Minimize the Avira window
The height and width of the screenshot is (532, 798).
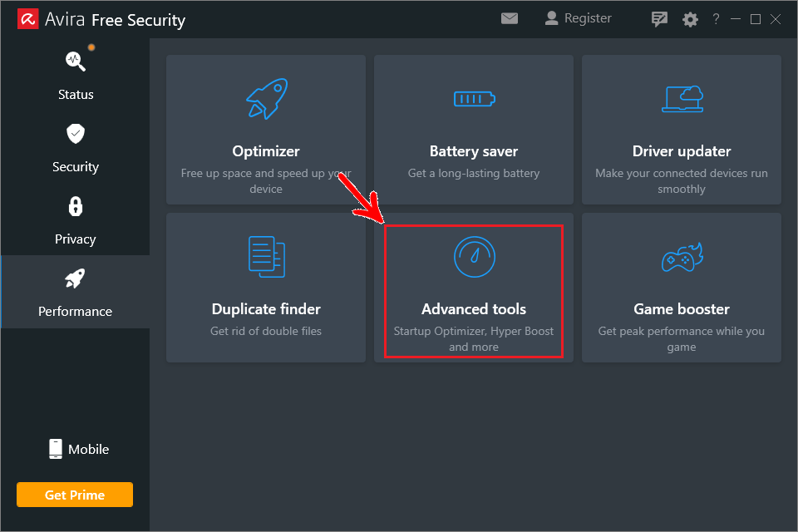(736, 19)
